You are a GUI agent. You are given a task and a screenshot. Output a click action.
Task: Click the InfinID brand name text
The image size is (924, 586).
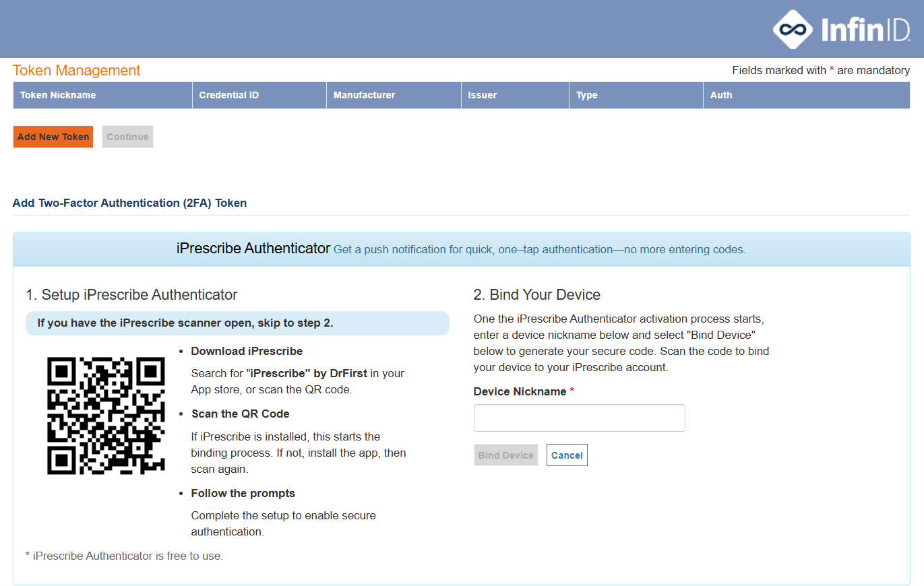[865, 30]
